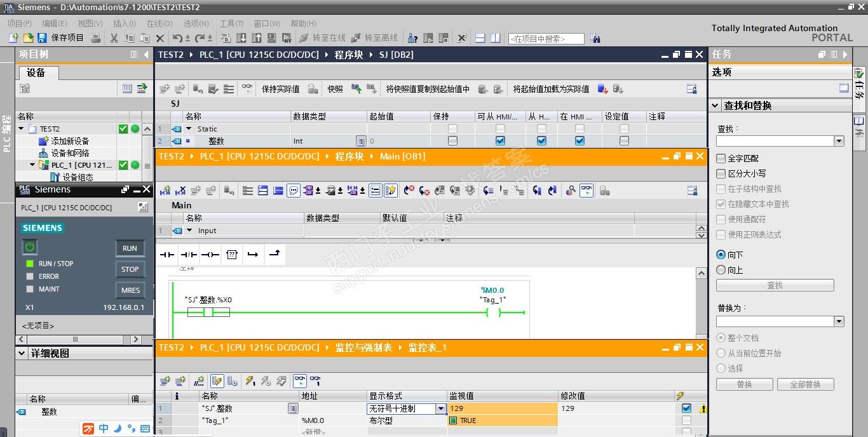
Task: Toggle modify checkbox for "SJ".整数 watch row
Action: coord(686,408)
